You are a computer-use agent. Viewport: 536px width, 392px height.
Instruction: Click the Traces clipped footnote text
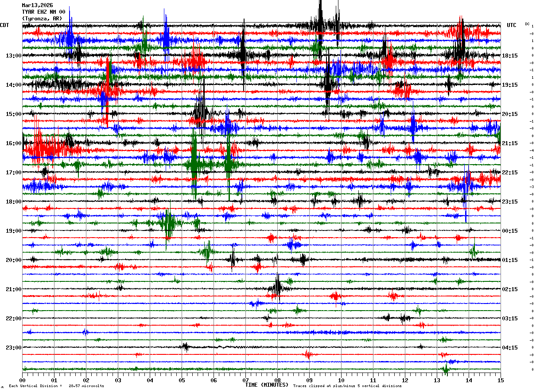(x=347, y=386)
